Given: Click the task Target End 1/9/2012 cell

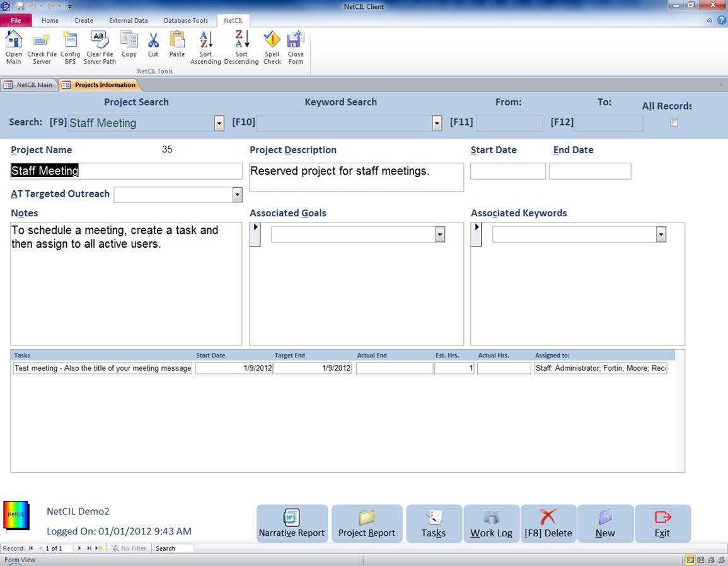Looking at the screenshot, I should pyautogui.click(x=313, y=368).
